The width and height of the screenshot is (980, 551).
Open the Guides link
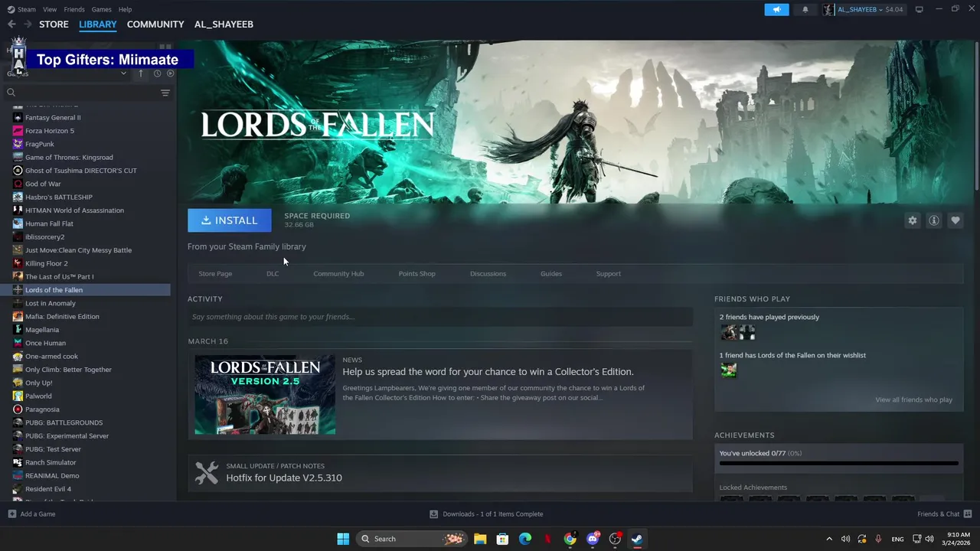click(x=550, y=274)
